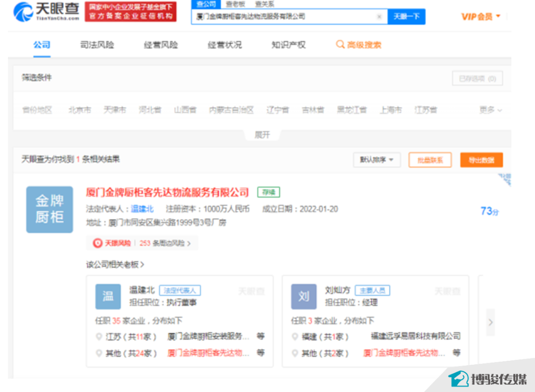The height and width of the screenshot is (392, 535).
Task: Select the 查公司 search tab
Action: (207, 4)
